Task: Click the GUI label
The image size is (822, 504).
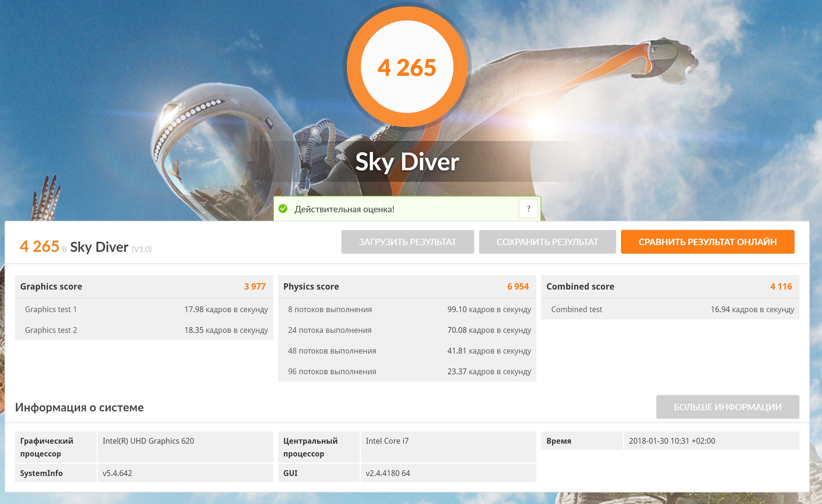Action: (290, 473)
